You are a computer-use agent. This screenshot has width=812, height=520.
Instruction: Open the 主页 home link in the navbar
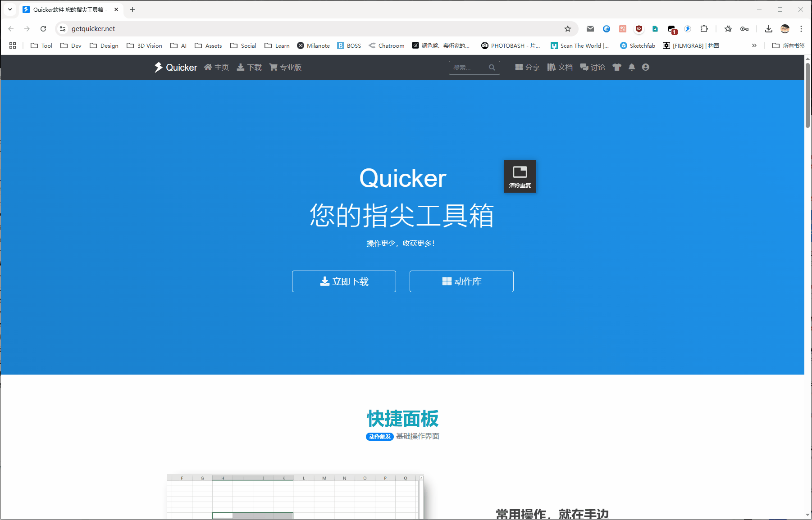pos(216,67)
